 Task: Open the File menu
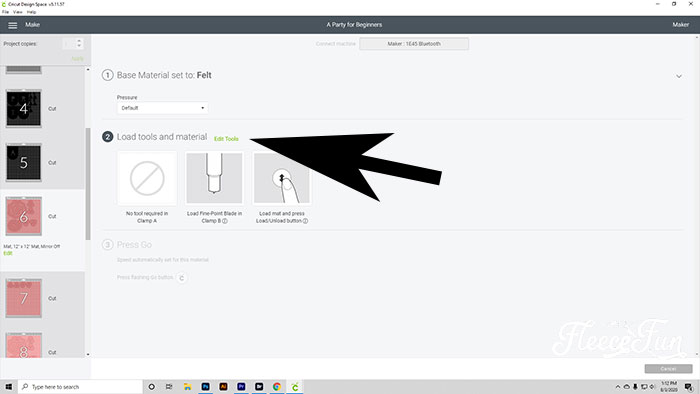tap(5, 12)
